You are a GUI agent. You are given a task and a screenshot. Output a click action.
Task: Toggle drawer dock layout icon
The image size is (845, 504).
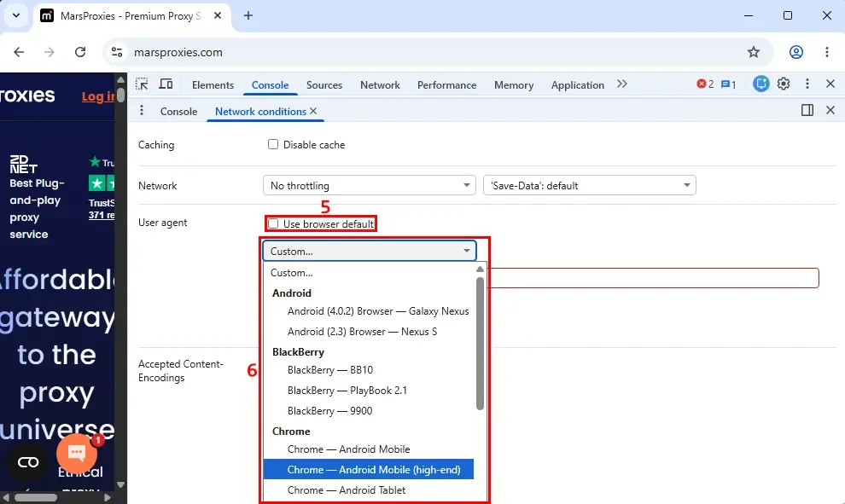(x=807, y=110)
